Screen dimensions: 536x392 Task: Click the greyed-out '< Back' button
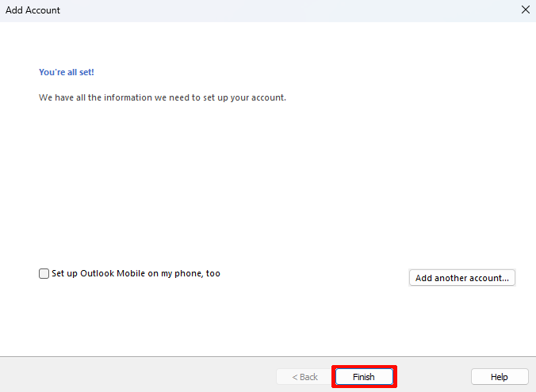[304, 377]
